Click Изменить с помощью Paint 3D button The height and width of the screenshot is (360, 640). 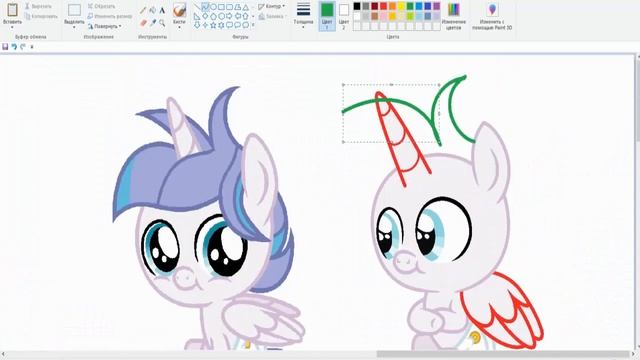[492, 16]
